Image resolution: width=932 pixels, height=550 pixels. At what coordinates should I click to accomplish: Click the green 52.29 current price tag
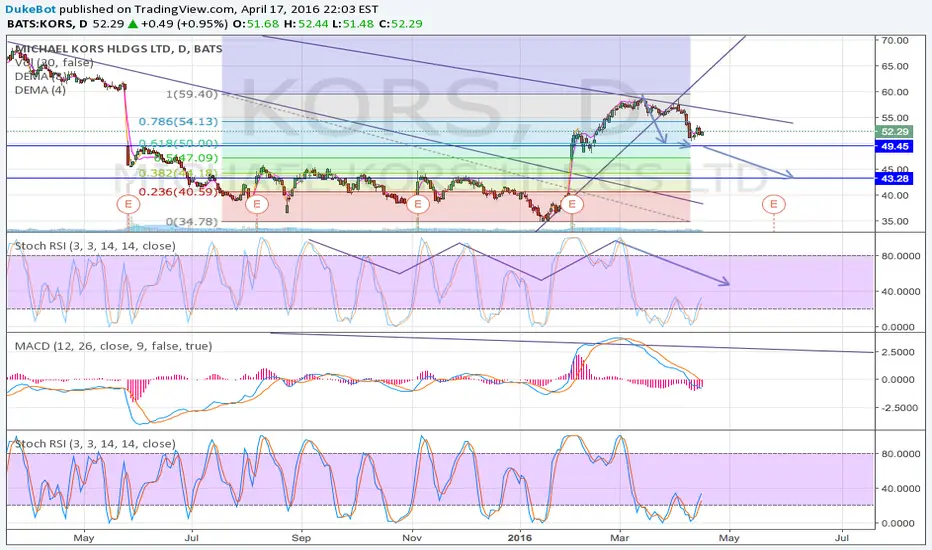(894, 132)
